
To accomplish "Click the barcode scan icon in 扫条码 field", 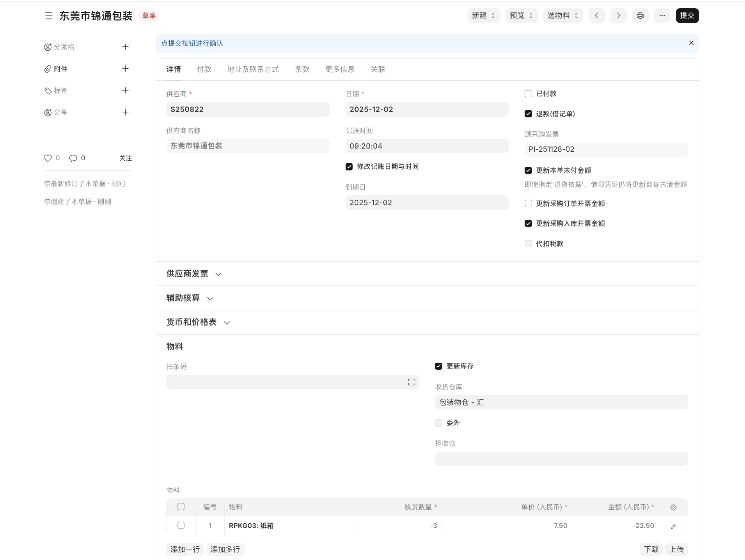I will point(412,382).
